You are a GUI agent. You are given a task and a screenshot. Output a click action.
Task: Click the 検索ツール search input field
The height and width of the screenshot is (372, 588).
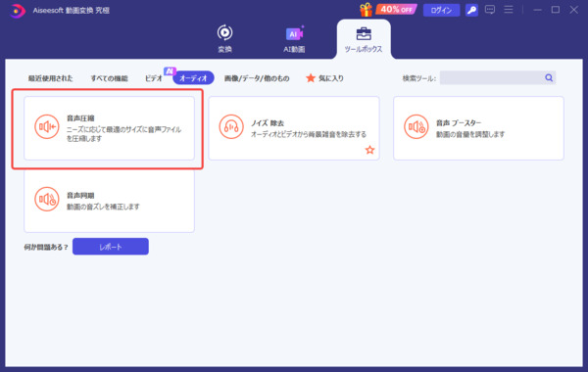coord(491,77)
